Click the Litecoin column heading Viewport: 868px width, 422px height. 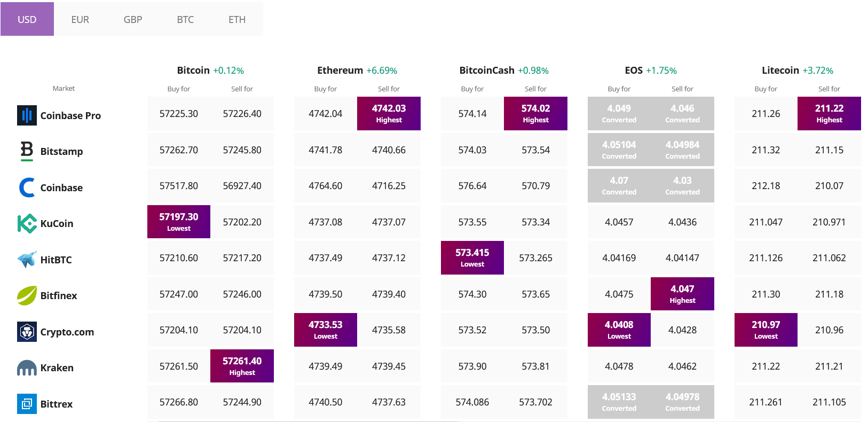coord(780,70)
